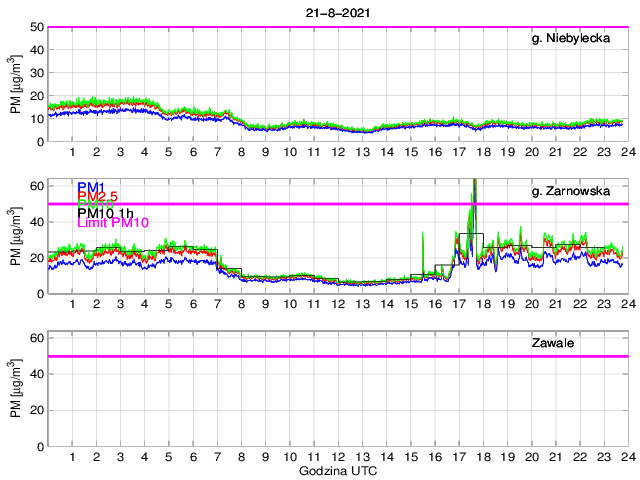
Task: Click hour 12 tick under Zawale chart
Action: [338, 457]
